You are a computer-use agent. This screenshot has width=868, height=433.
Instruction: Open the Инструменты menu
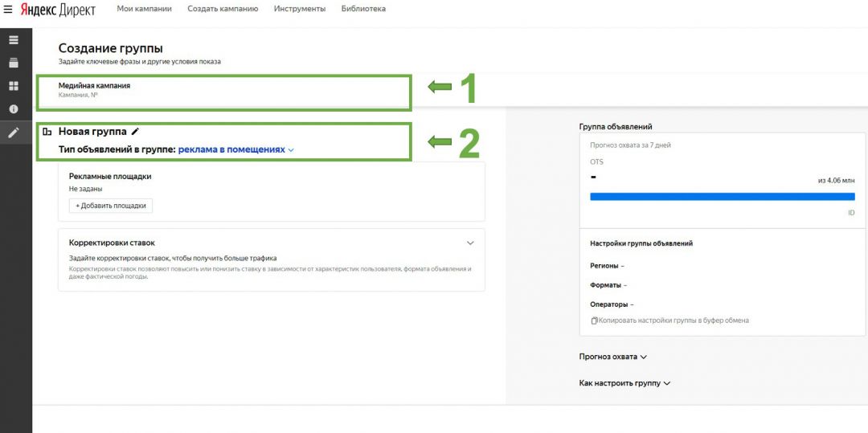tap(299, 9)
